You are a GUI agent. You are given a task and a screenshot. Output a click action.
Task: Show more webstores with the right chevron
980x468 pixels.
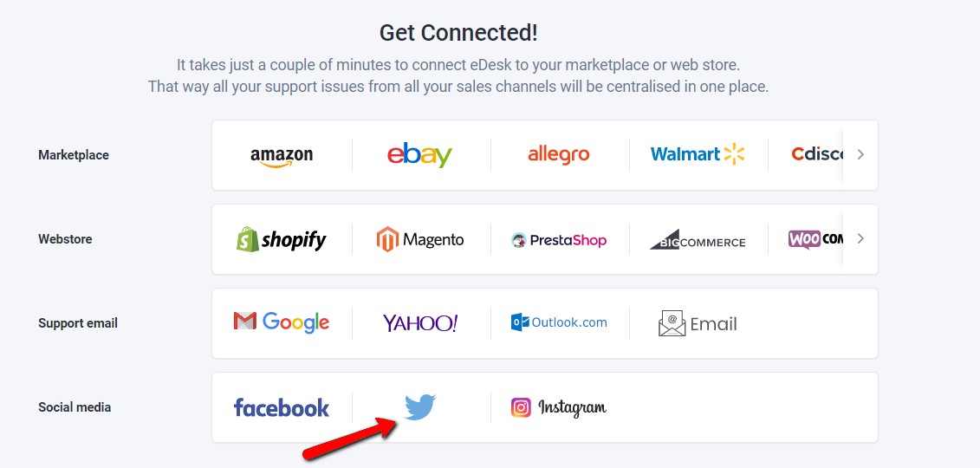(860, 238)
